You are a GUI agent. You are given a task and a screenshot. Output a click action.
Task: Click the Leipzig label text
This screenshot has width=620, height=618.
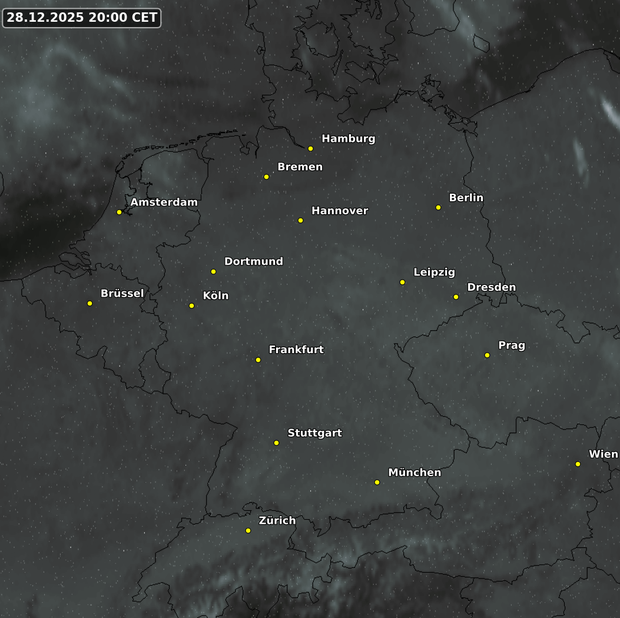pyautogui.click(x=434, y=273)
